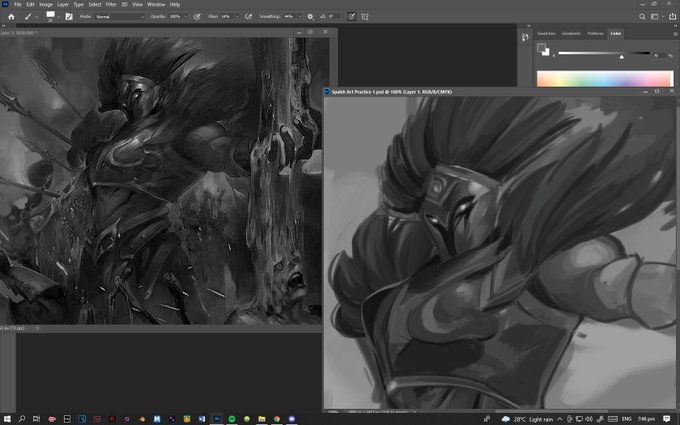Open the 3D menu
680x425 pixels.
[x=124, y=4]
